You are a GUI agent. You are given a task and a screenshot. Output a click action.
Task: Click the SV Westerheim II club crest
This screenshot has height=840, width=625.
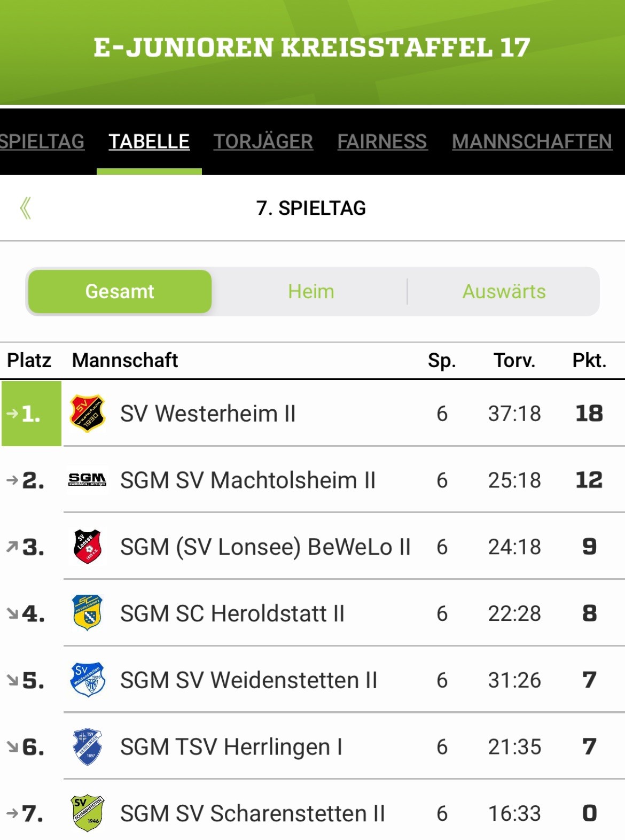88,413
